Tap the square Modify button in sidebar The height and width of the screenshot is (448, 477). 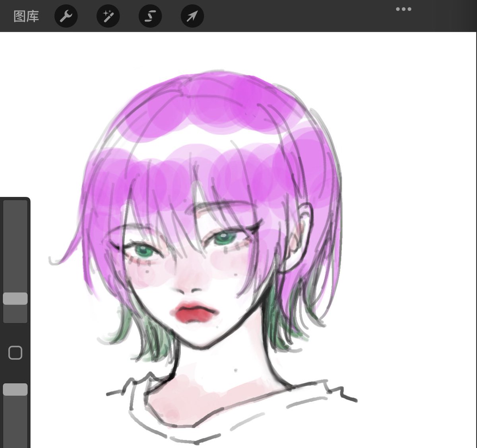tap(15, 353)
